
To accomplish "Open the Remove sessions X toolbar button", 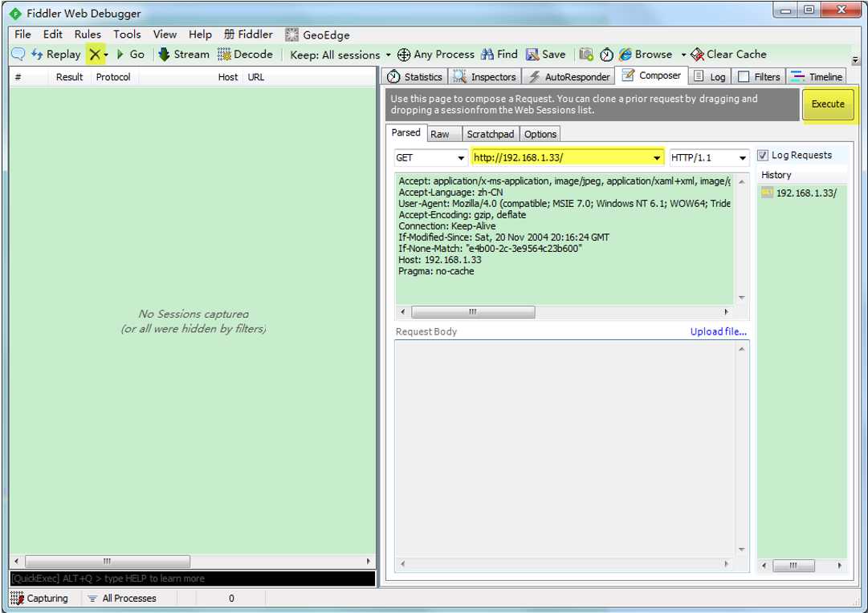I will [96, 55].
